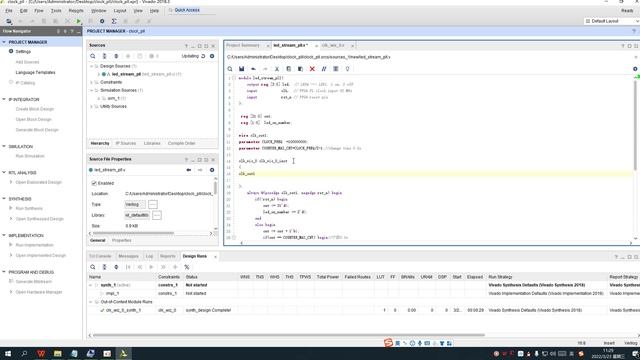The height and width of the screenshot is (360, 640).
Task: Toggle the Enabled checkbox in Source File Properties
Action: tap(94, 183)
